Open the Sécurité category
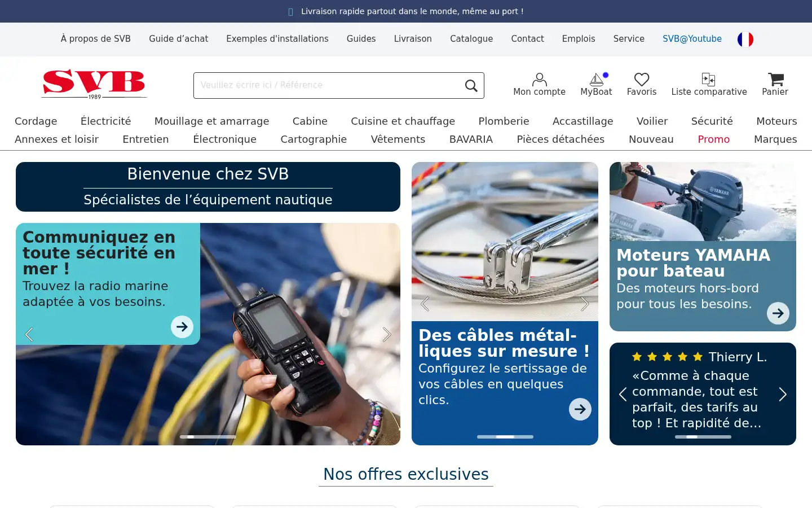Screen dimensions: 812x508 712,121
